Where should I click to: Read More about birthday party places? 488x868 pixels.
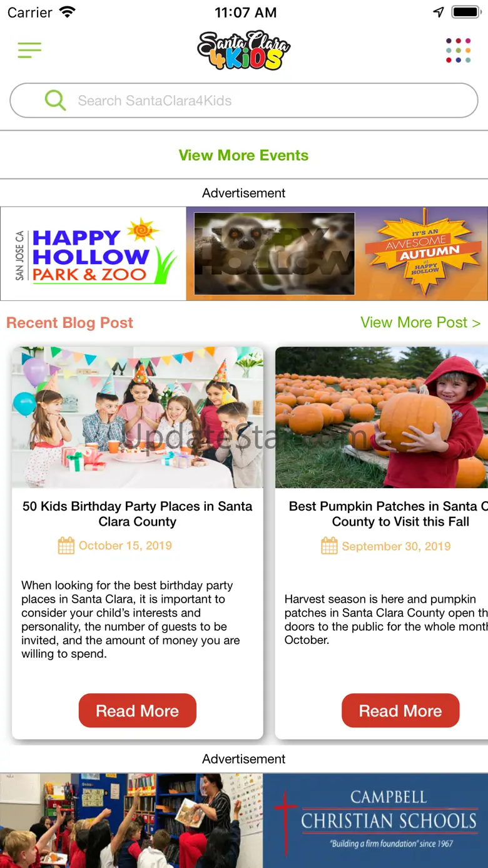pos(138,711)
